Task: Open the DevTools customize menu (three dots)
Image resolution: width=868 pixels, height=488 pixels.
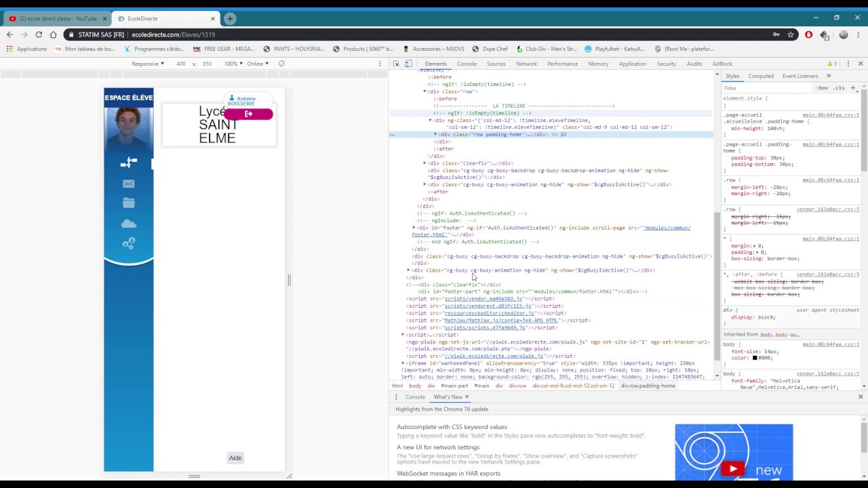Action: pos(848,64)
